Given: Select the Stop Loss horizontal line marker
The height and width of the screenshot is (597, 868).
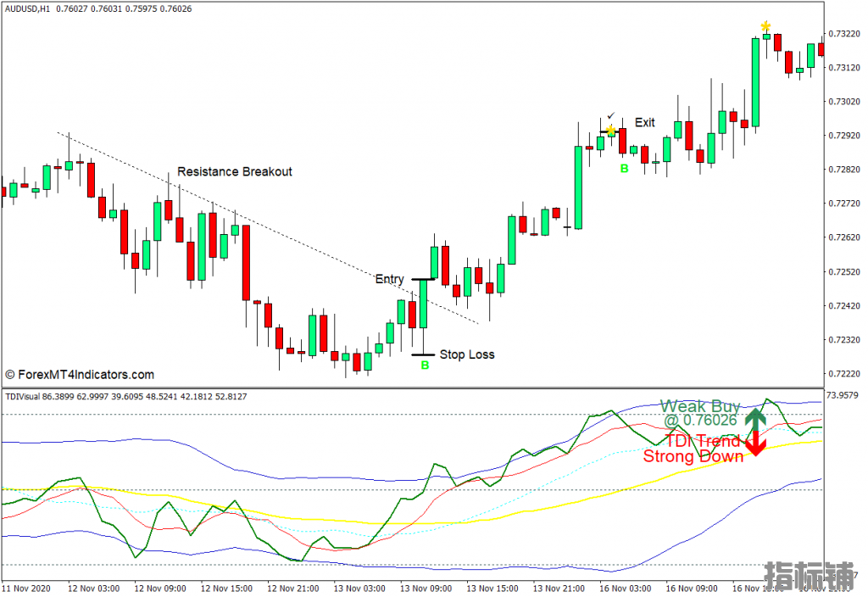Looking at the screenshot, I should coord(424,354).
